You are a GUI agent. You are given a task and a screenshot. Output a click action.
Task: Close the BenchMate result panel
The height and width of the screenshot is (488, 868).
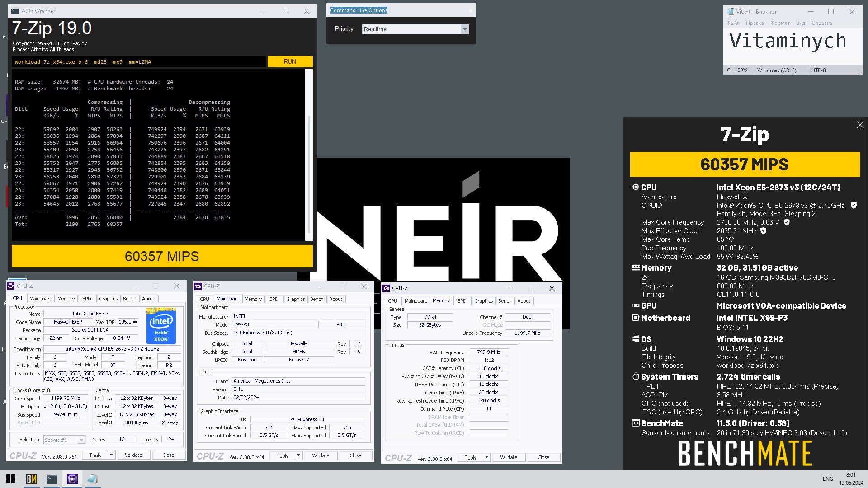(860, 125)
